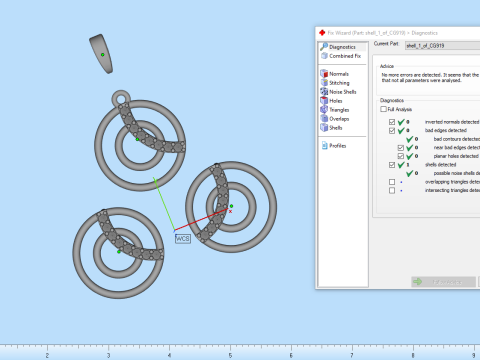Open the Profiles page icon
This screenshot has width=480, height=360.
[325, 146]
